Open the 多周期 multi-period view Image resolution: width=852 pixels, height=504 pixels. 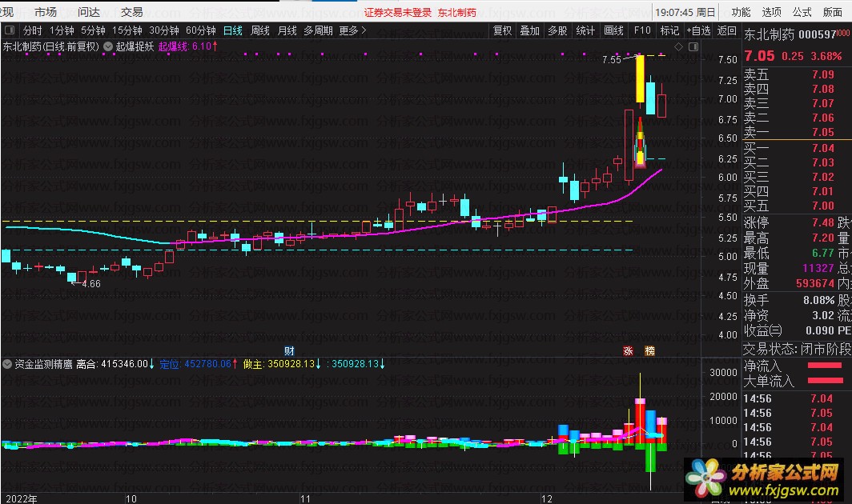point(318,30)
